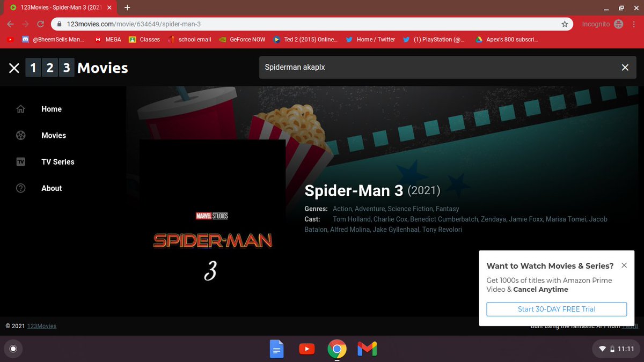Open the Science Fiction genre link
644x362 pixels.
click(x=410, y=209)
